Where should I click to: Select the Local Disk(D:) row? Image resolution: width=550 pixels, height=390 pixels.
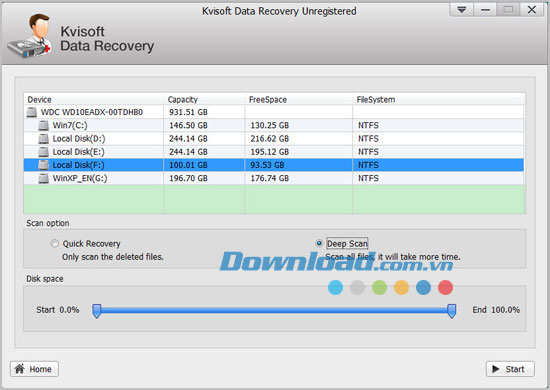(x=274, y=139)
